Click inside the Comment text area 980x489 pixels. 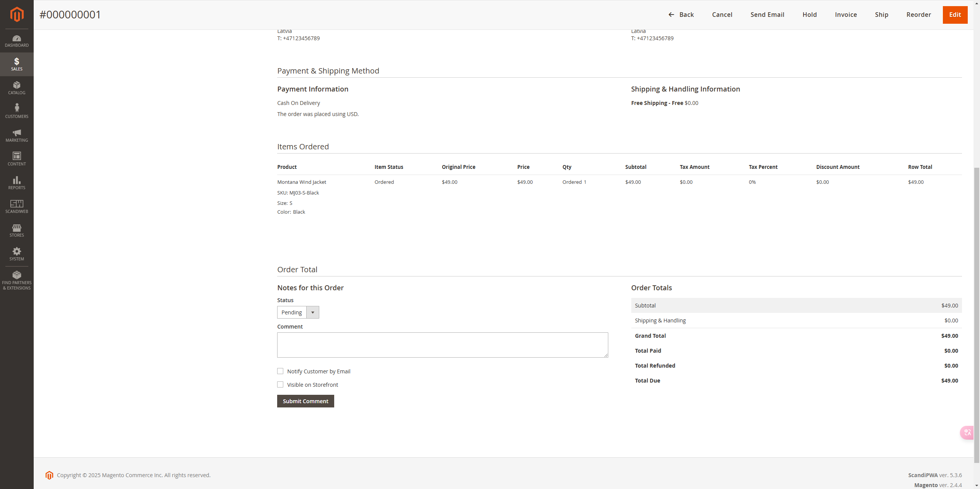point(442,345)
